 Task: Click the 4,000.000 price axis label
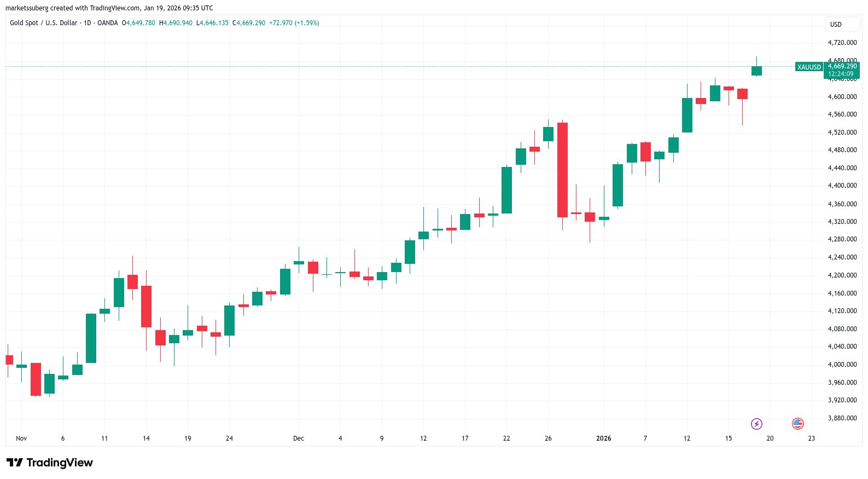tap(842, 365)
